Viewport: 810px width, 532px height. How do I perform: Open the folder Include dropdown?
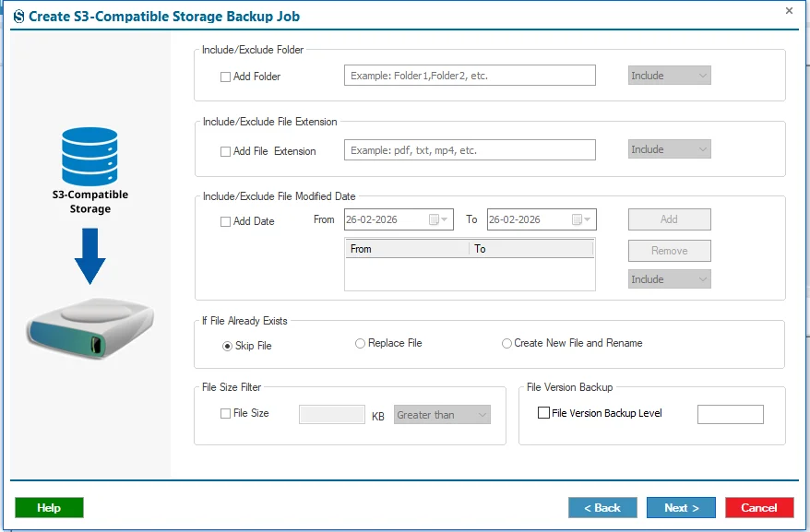(670, 76)
